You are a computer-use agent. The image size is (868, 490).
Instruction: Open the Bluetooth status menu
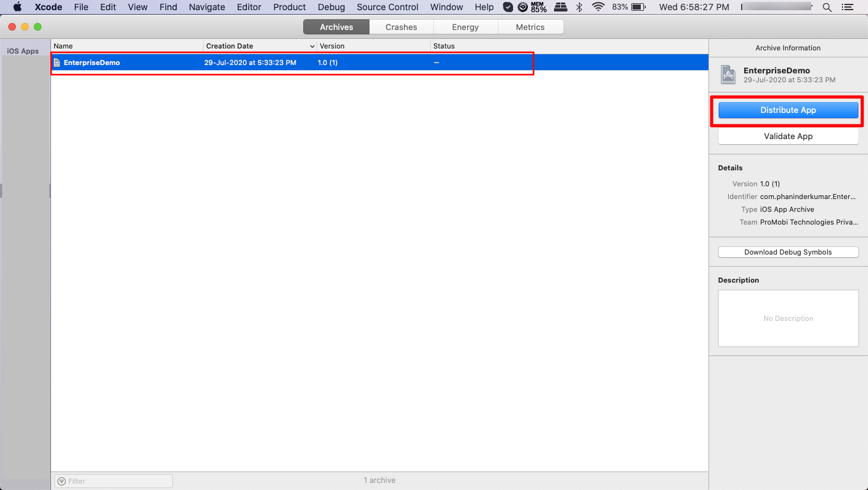coord(580,7)
